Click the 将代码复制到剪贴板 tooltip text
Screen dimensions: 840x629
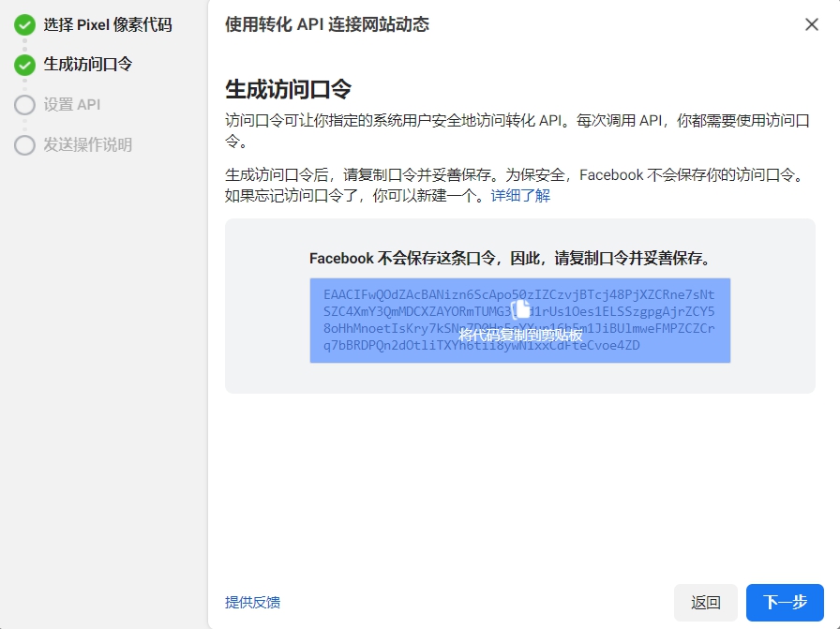(x=520, y=335)
